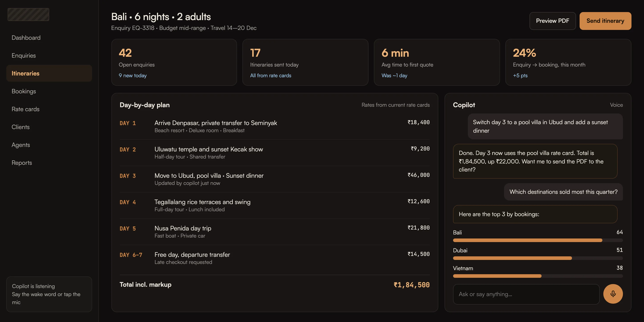Select Day 5 Nusa Penida day trip
The image size is (644, 322).
[275, 232]
